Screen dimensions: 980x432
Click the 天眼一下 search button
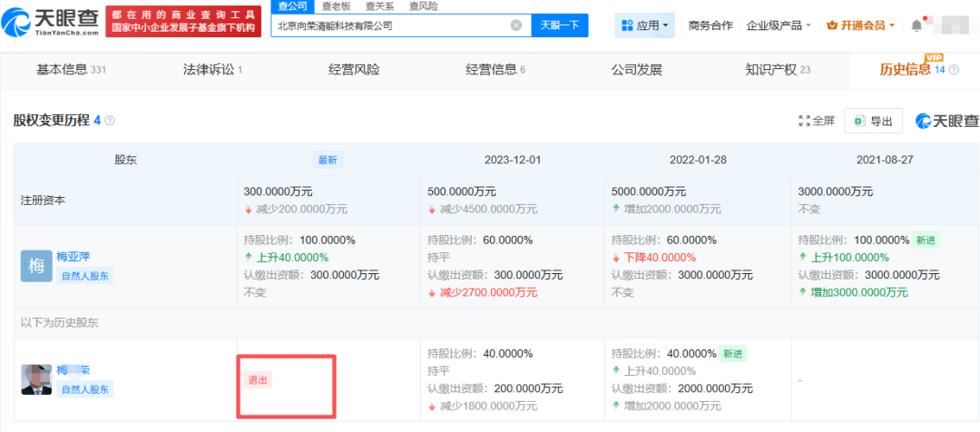[x=560, y=25]
